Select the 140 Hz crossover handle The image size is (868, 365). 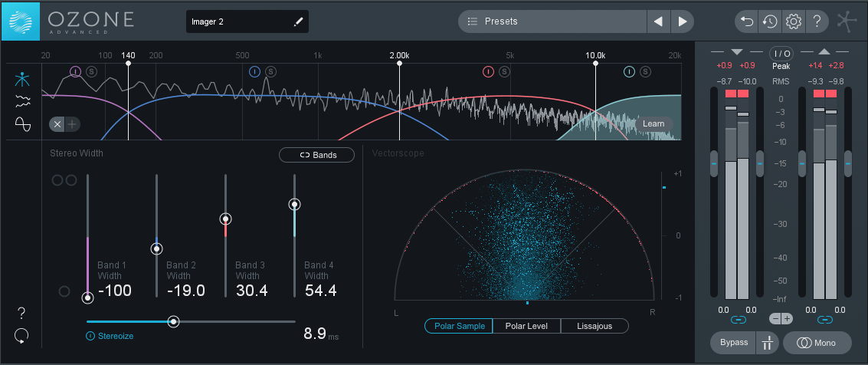129,64
